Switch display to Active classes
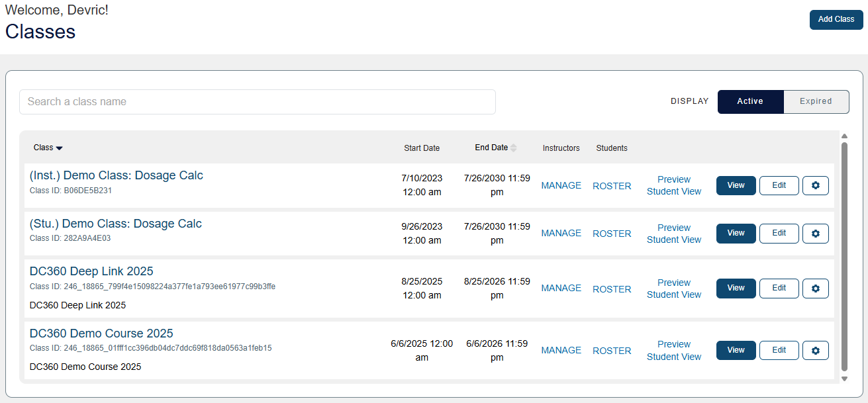The width and height of the screenshot is (868, 403). pos(750,102)
